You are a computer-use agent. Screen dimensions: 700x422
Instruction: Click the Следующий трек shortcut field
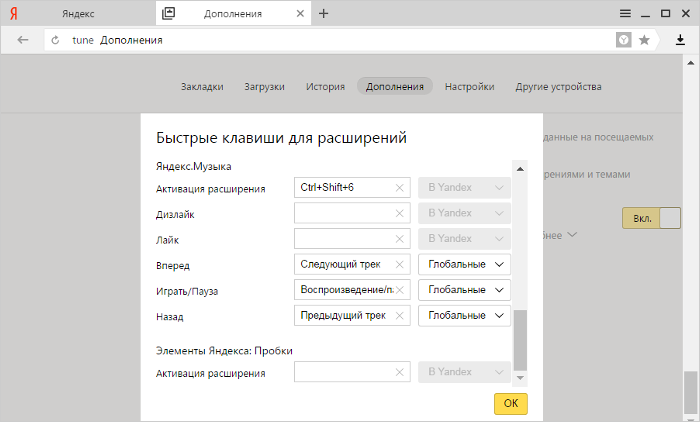[352, 264]
